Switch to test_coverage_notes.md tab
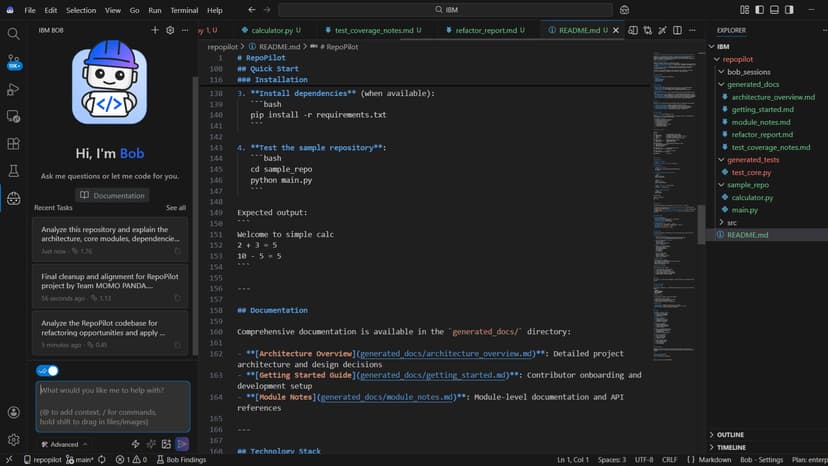The image size is (828, 466). 373,30
